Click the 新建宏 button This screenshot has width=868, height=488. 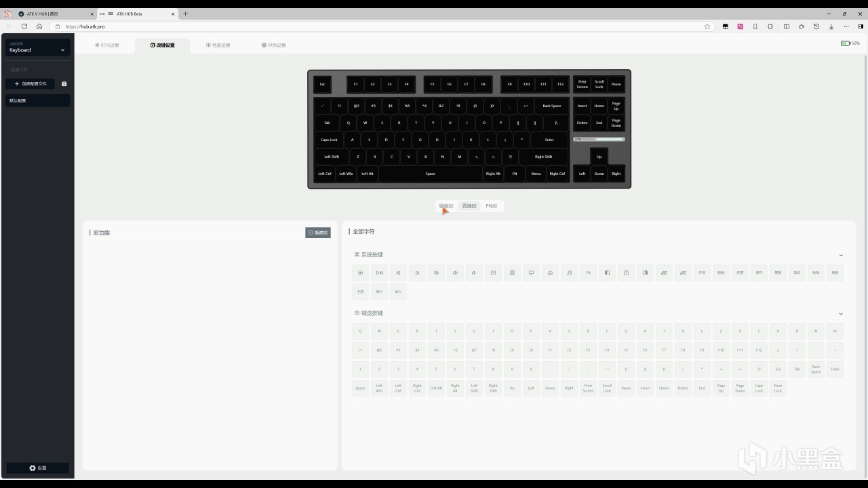pos(318,232)
